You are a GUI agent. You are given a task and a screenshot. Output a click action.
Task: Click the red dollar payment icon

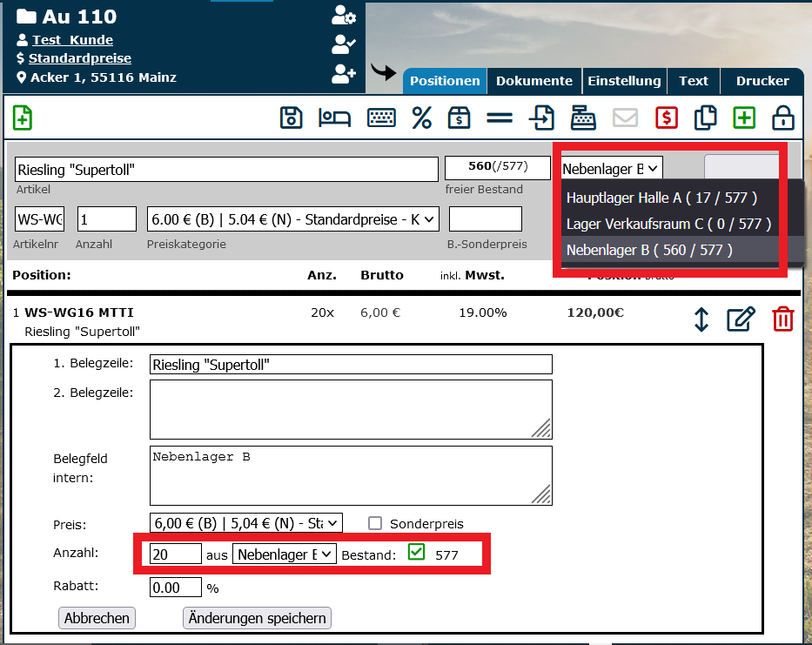pyautogui.click(x=667, y=118)
